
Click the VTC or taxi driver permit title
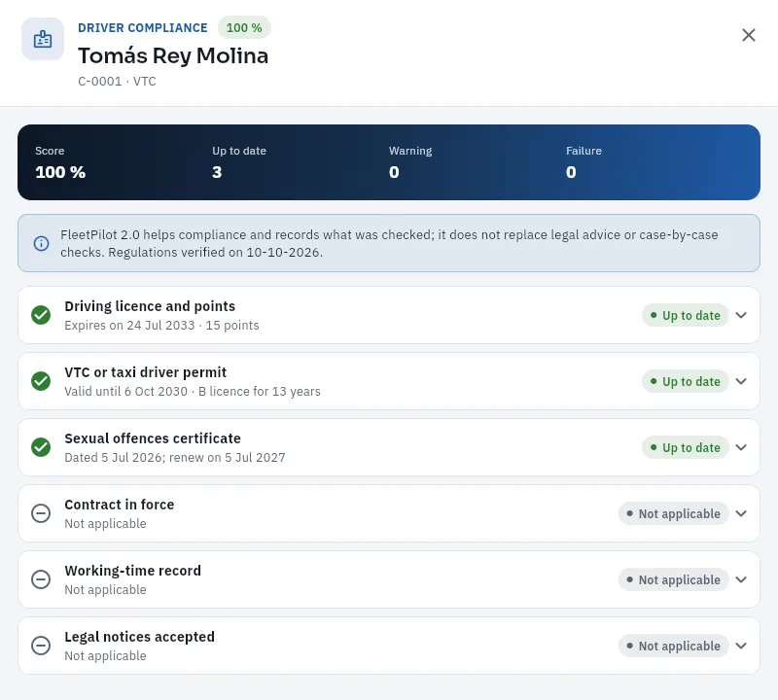(x=145, y=372)
